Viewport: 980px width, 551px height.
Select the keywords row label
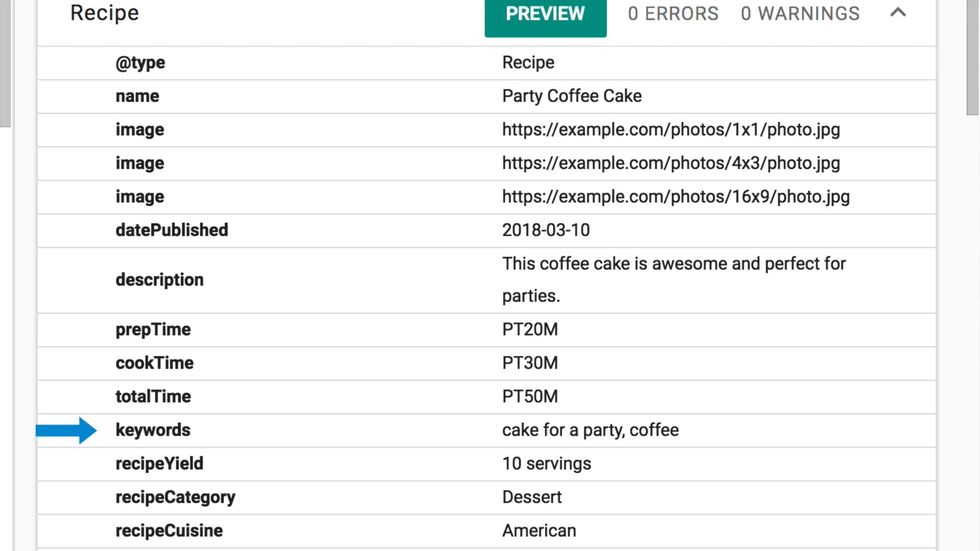153,430
